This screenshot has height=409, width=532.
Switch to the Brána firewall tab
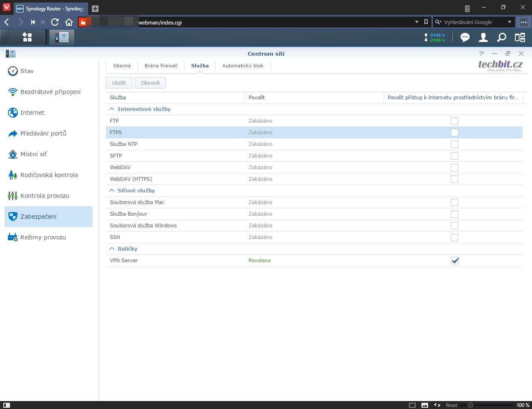click(x=161, y=66)
